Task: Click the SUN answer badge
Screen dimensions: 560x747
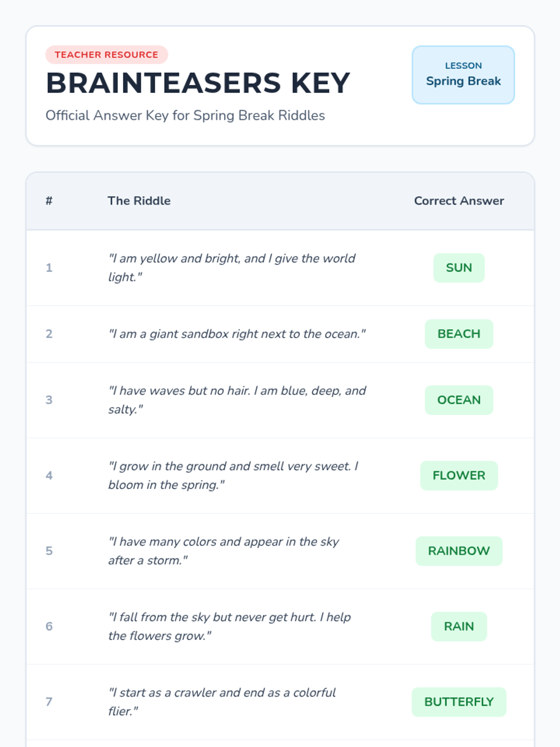Action: pos(459,268)
